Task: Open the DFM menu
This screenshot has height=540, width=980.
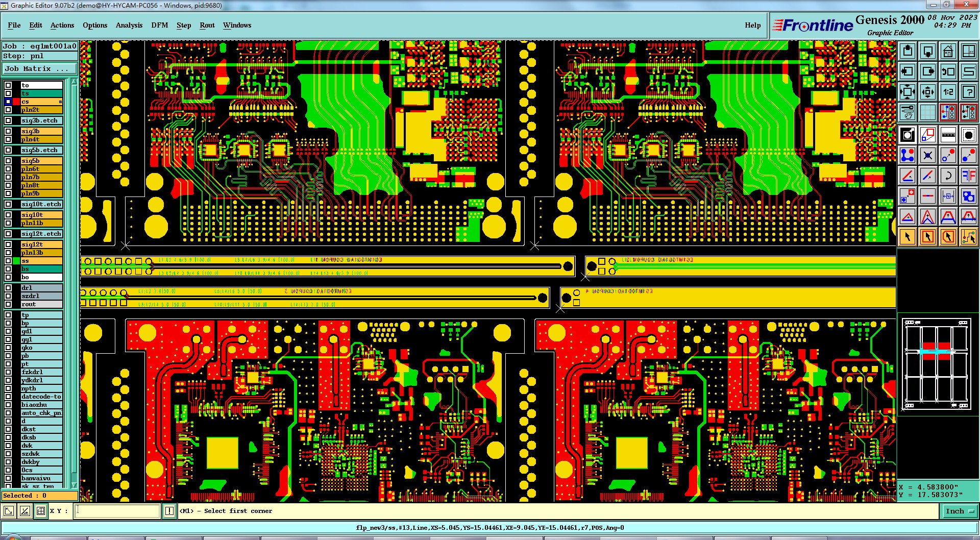Action: [x=160, y=25]
